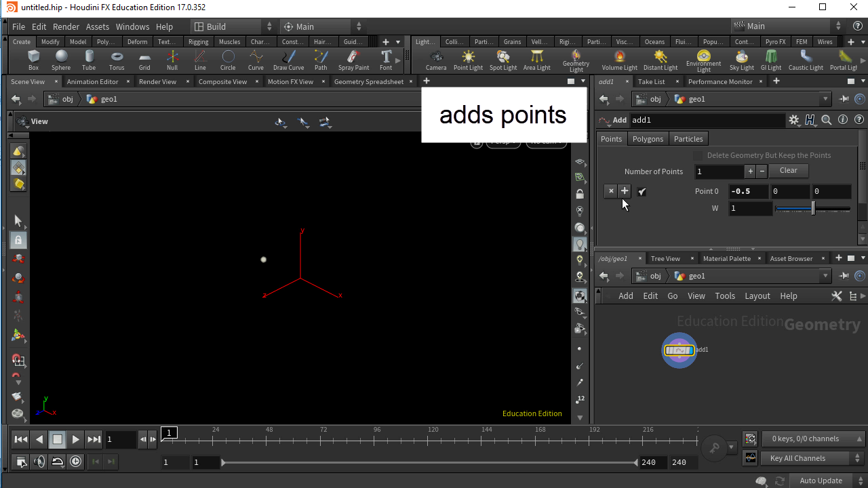Open the Windows menu
868x488 pixels.
point(132,26)
